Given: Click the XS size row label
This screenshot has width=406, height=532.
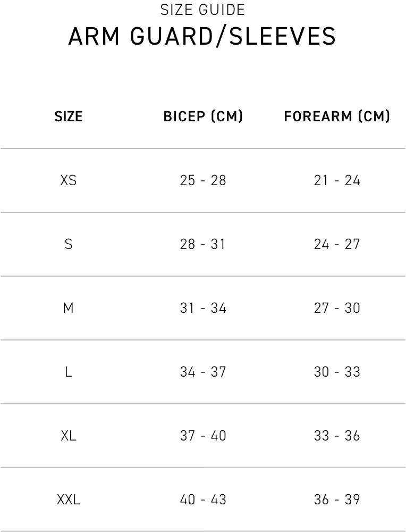Looking at the screenshot, I should click(69, 180).
